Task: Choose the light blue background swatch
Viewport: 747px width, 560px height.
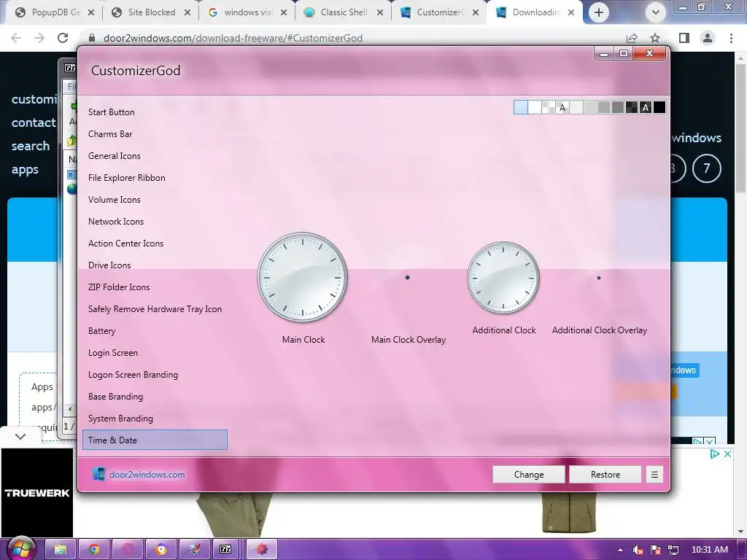Action: click(521, 108)
